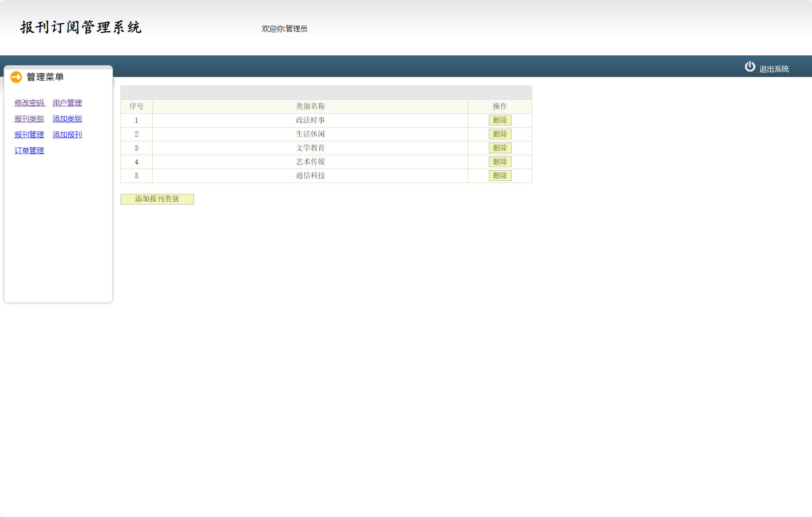This screenshot has width=812, height=517.
Task: Click the 政法时事 category name cell
Action: point(310,120)
